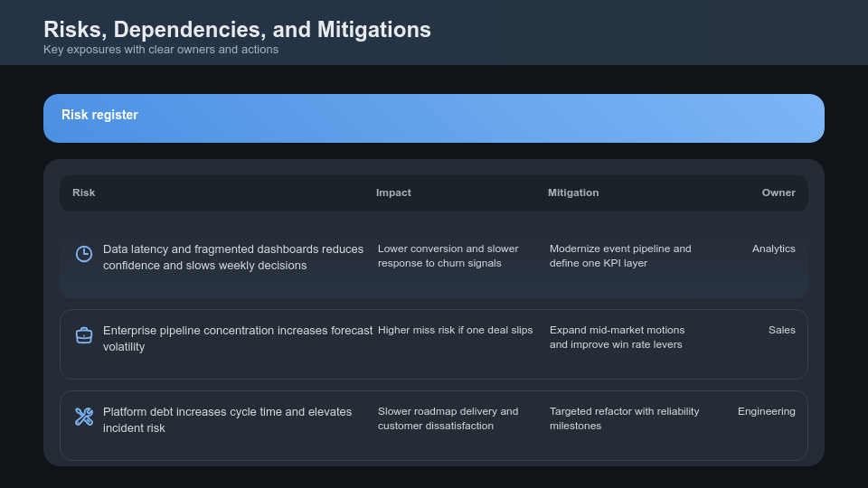The image size is (868, 488).
Task: Click the Owner column header
Action: [x=778, y=192]
